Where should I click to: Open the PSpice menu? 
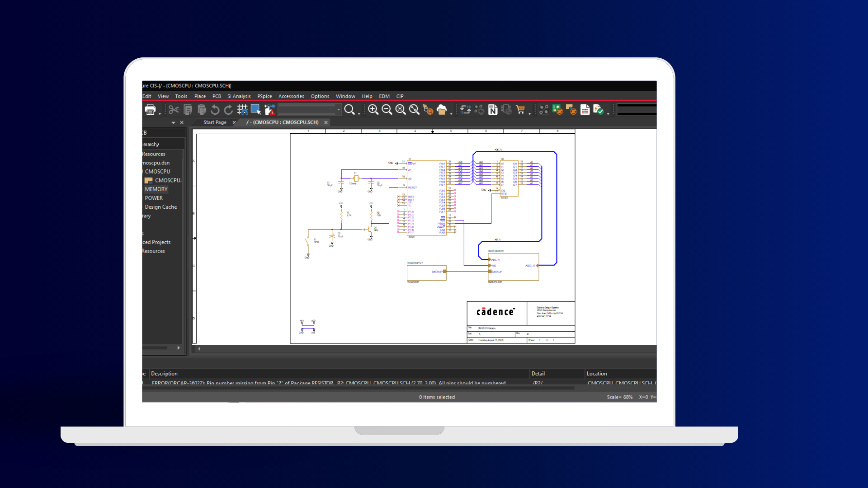click(264, 96)
